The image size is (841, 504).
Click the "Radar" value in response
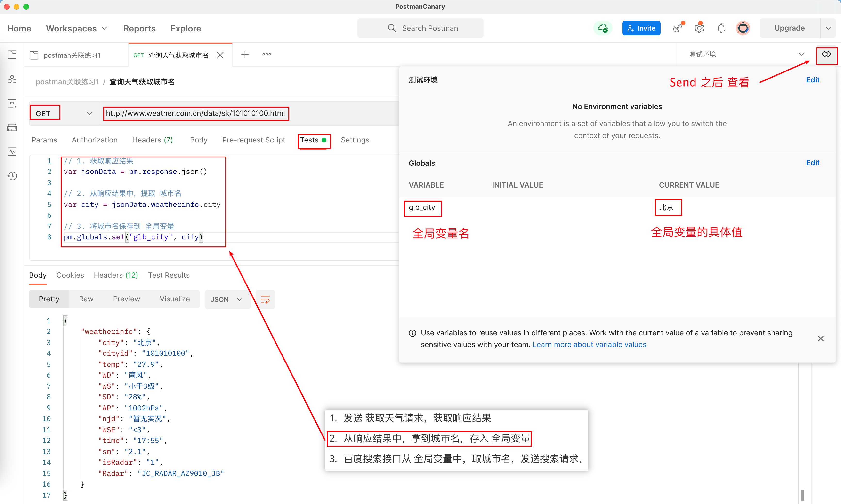[181, 473]
